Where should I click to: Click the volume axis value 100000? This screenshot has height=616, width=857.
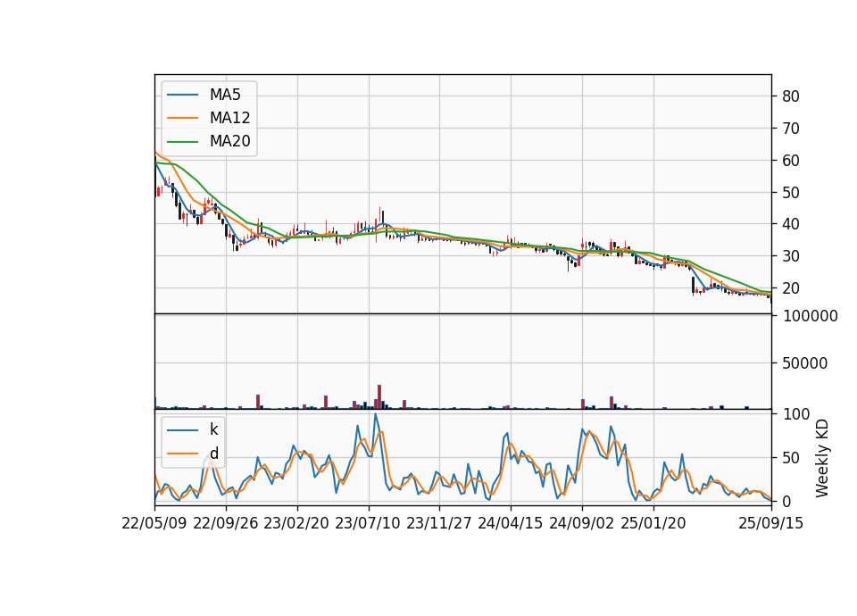[811, 316]
